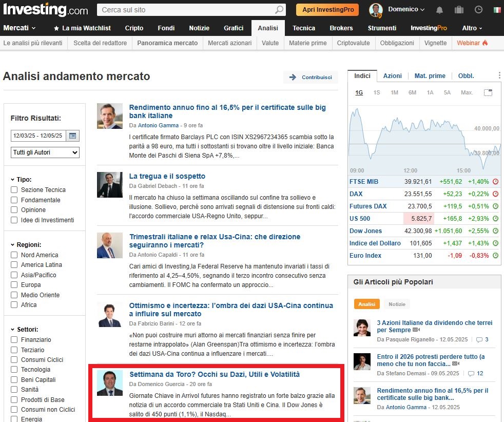This screenshot has height=422, width=504.
Task: Click the clock icon in Dow Jones row
Action: (496, 231)
